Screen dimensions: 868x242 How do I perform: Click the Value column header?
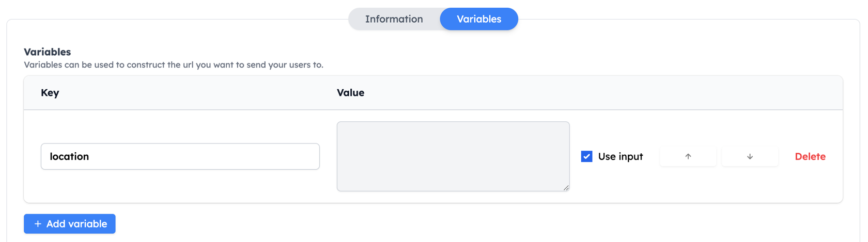[350, 93]
